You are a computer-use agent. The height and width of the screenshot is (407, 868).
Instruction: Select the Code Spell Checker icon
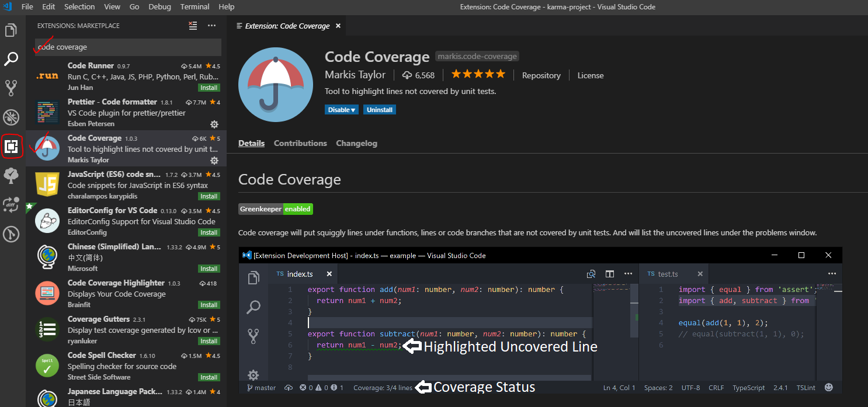[47, 366]
